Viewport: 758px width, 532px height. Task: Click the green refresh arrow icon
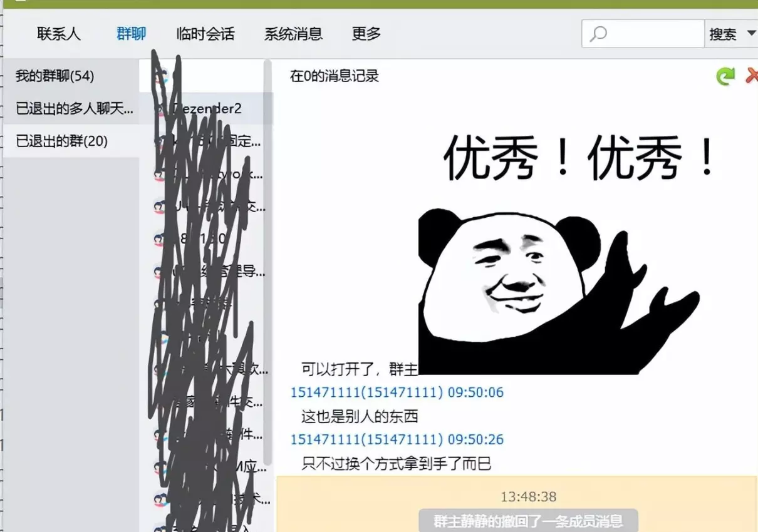[725, 76]
